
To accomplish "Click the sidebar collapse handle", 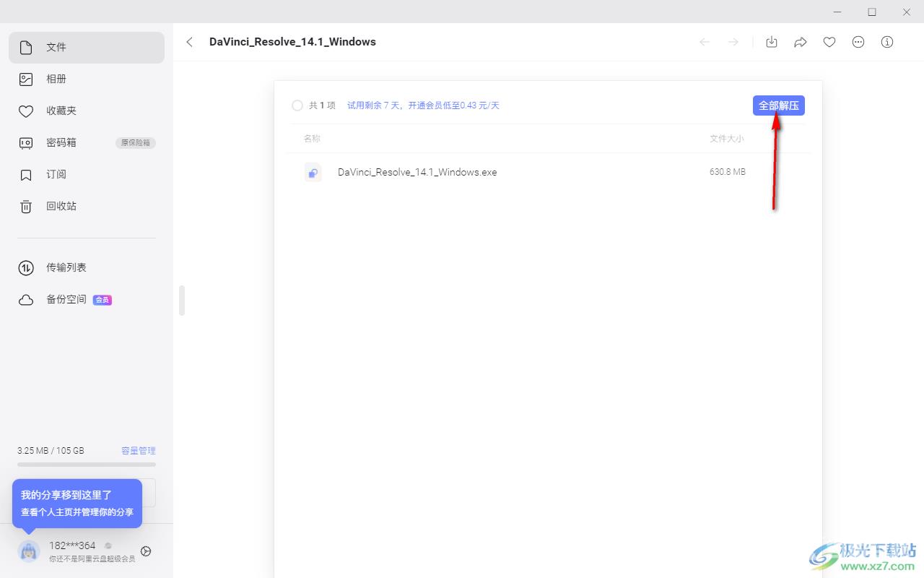I will coord(182,301).
